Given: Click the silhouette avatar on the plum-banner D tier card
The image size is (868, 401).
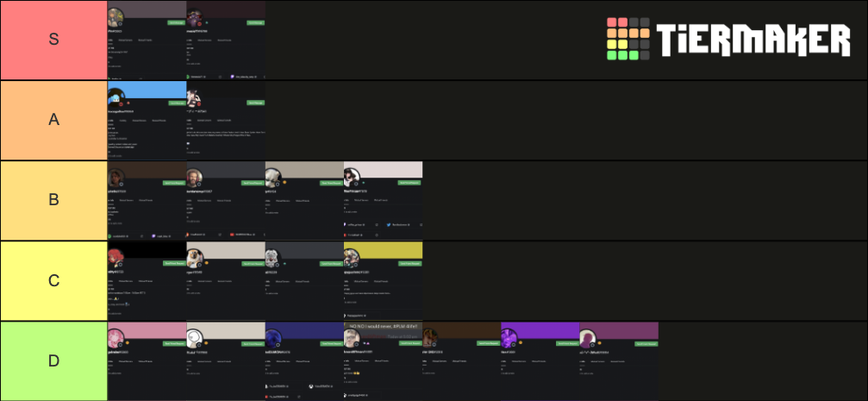Looking at the screenshot, I should (x=587, y=338).
